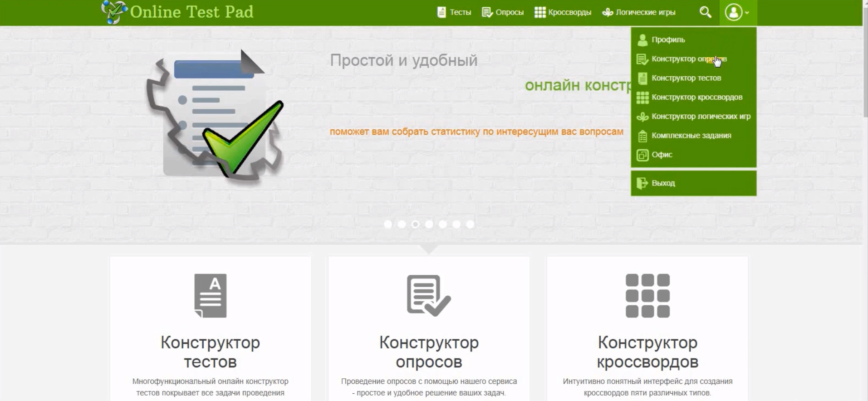Click the Офис windows icon

point(642,155)
